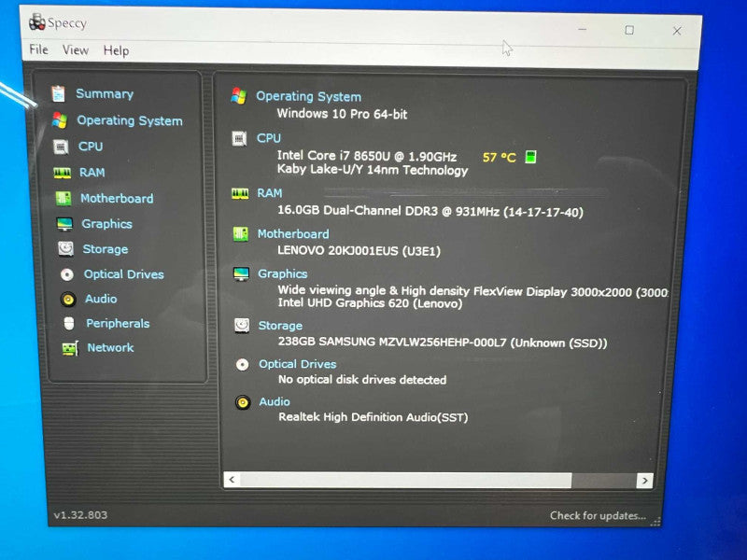The height and width of the screenshot is (560, 747).
Task: Click Intel UHD Graphics 620 text
Action: (x=370, y=303)
